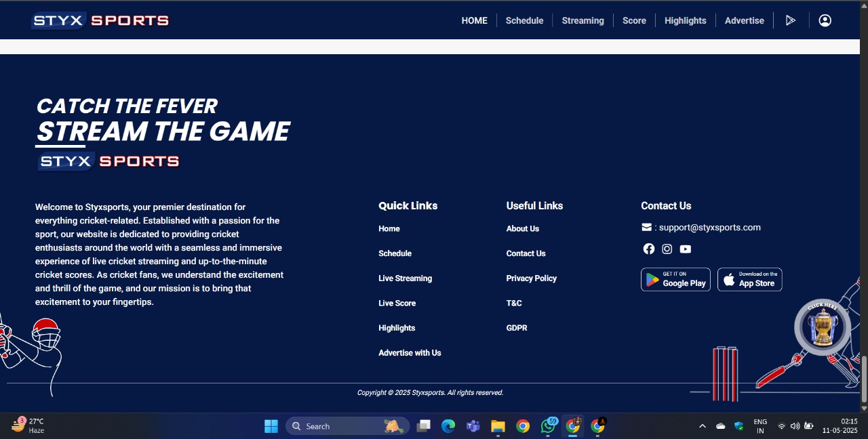This screenshot has width=868, height=439.
Task: Open the user profile account icon
Action: [x=825, y=20]
